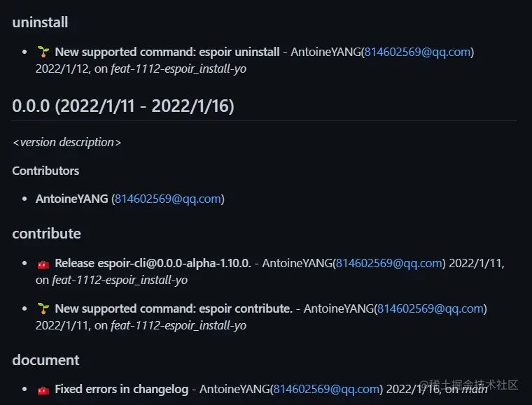Click the "Contributors" subheading
Viewport: 532px width, 405px height.
point(45,171)
